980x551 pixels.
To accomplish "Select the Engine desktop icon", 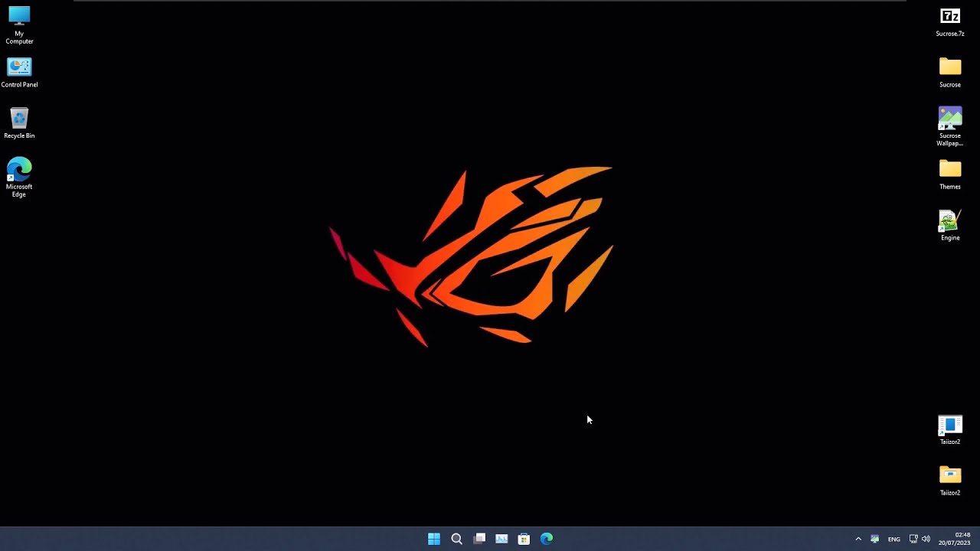I will [x=950, y=226].
